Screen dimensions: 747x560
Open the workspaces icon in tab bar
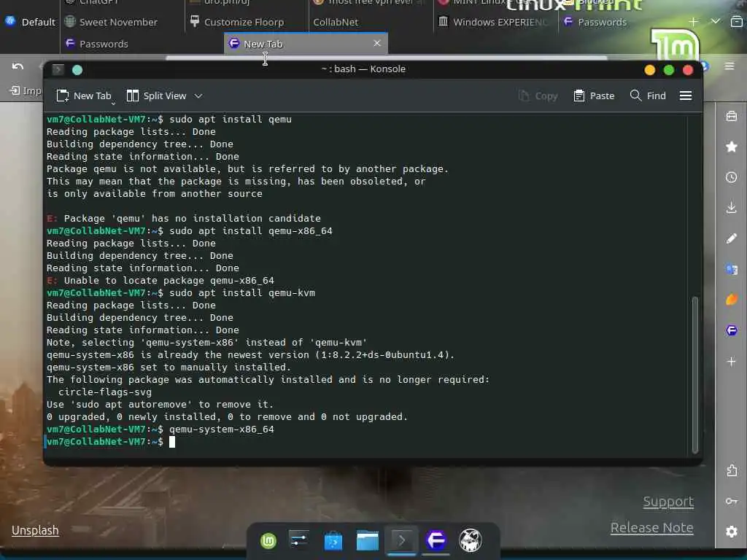(x=736, y=21)
